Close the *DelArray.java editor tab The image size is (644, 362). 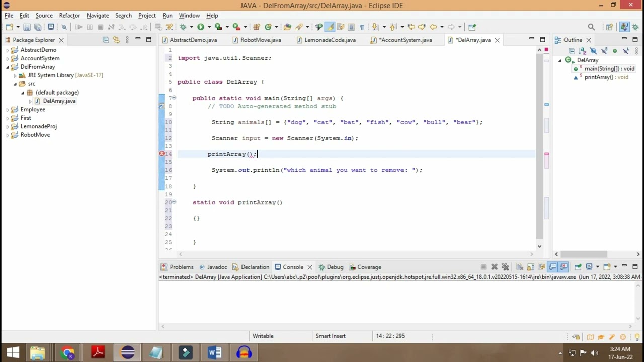tap(497, 40)
